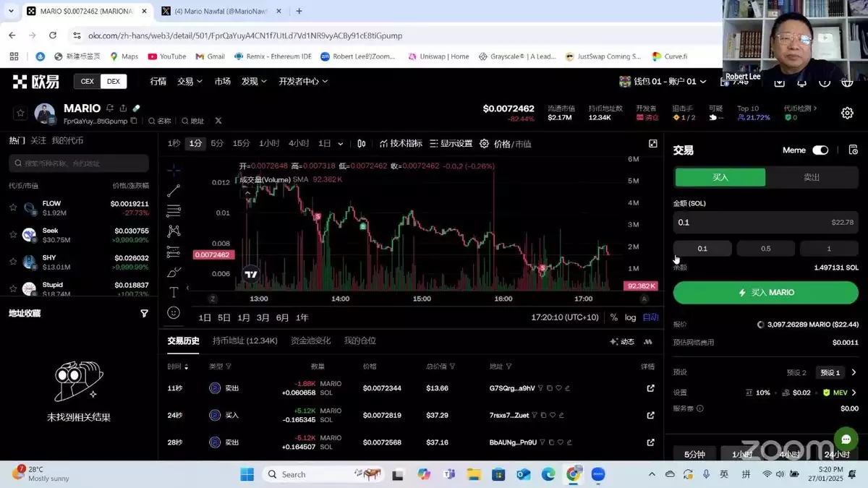868x488 pixels.
Task: Select the text annotation tool
Action: [174, 292]
